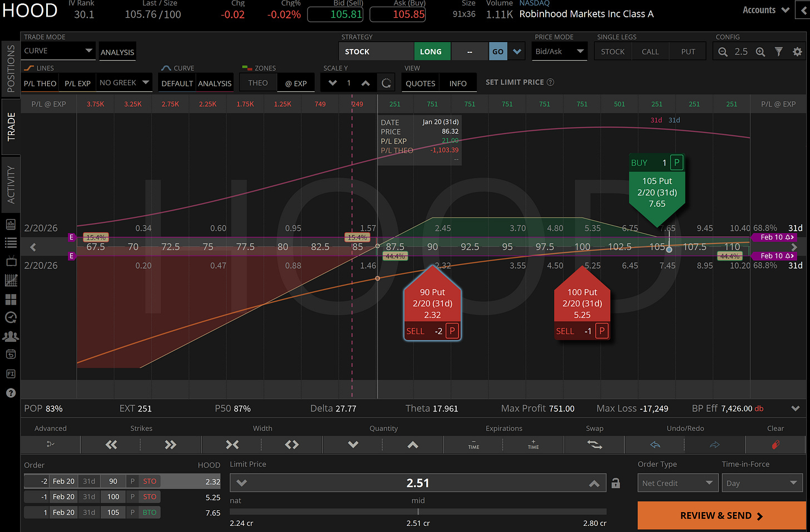810x532 pixels.
Task: Open the advanced order options icon
Action: [51, 444]
